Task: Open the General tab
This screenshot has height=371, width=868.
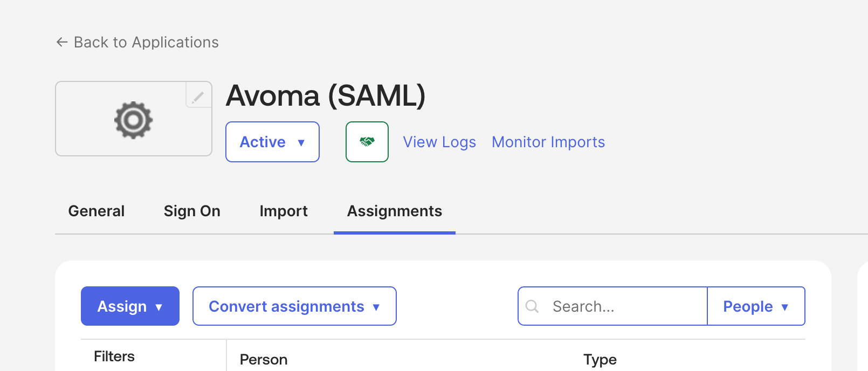Action: coord(96,211)
